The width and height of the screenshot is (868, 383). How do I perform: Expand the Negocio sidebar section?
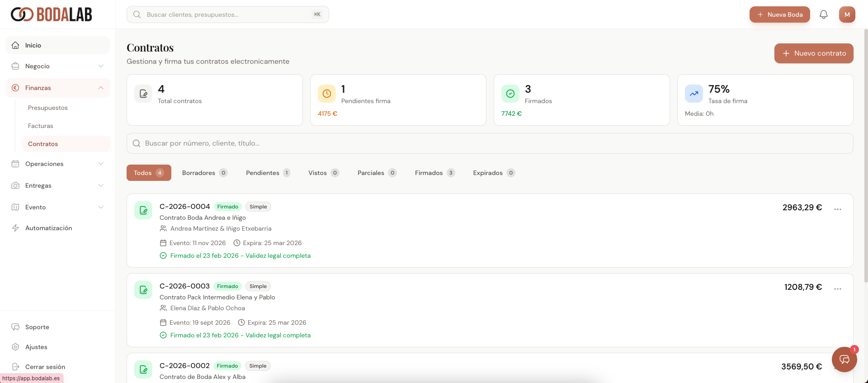pos(57,66)
